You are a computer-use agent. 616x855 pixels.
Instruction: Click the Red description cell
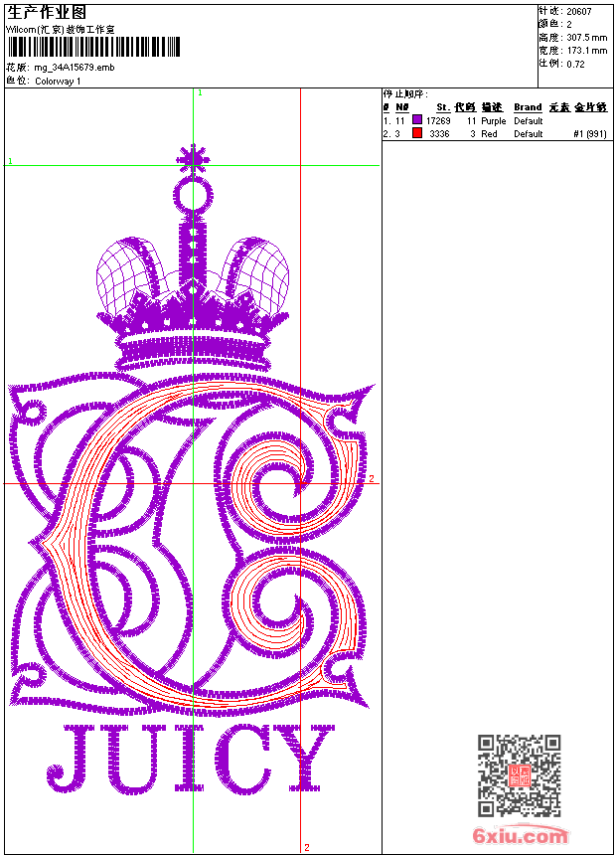coord(489,134)
